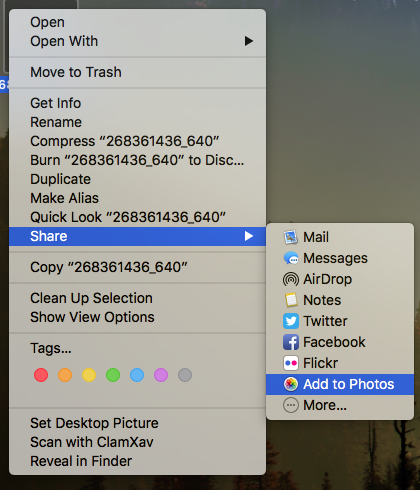This screenshot has height=490, width=420.
Task: Click the Messages speech bubble icon
Action: [291, 258]
